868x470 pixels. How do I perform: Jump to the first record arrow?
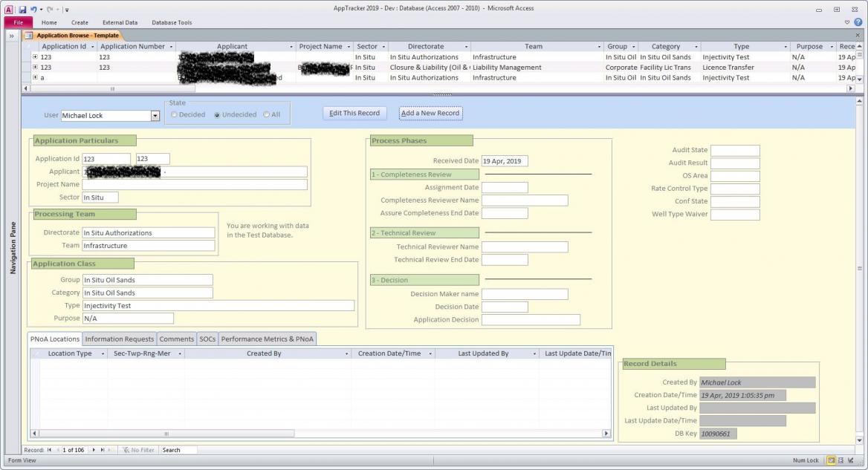click(50, 450)
